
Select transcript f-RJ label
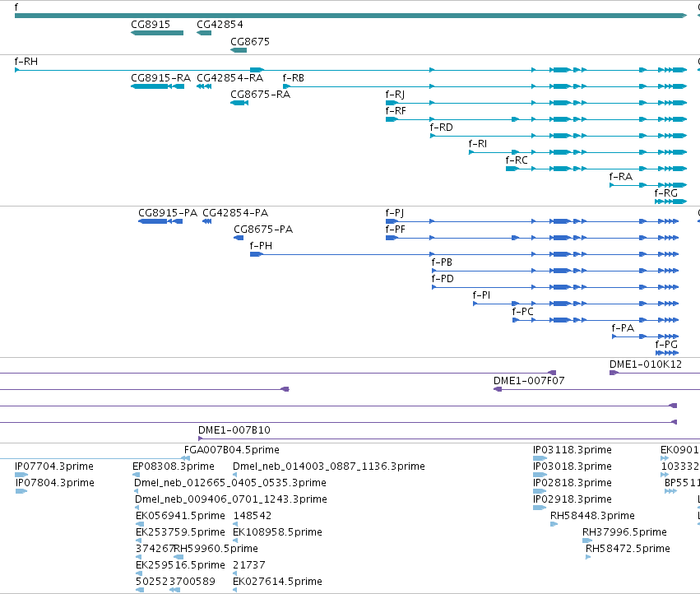(395, 95)
